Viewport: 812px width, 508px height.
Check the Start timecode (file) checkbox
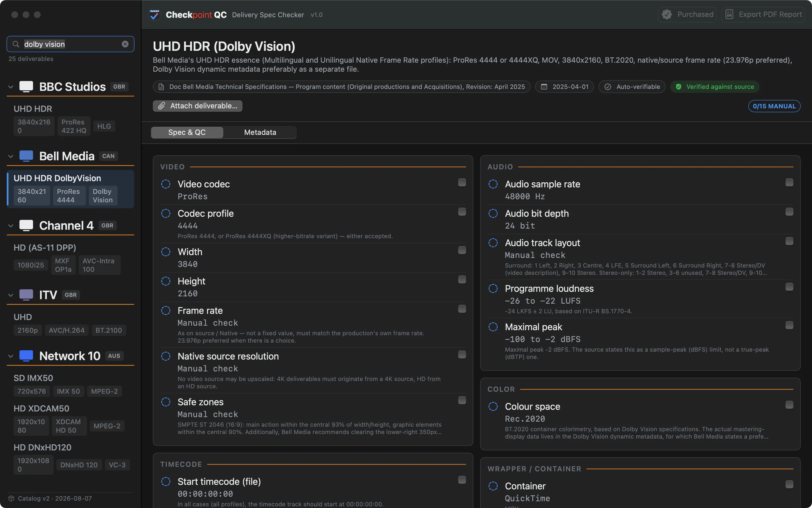coord(462,480)
